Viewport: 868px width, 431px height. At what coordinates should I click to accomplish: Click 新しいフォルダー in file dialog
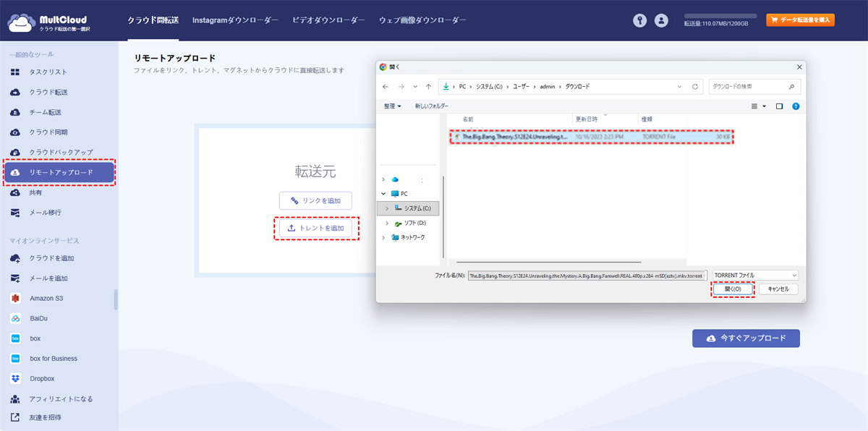[x=432, y=106]
